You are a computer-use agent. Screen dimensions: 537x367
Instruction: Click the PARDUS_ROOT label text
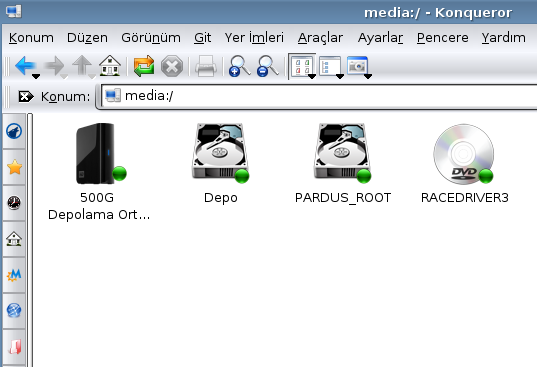point(343,198)
